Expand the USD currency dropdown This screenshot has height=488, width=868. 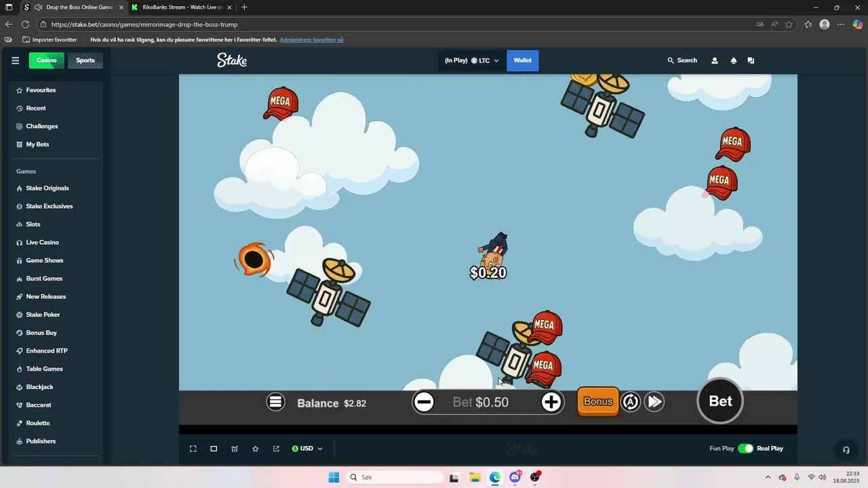click(x=307, y=449)
